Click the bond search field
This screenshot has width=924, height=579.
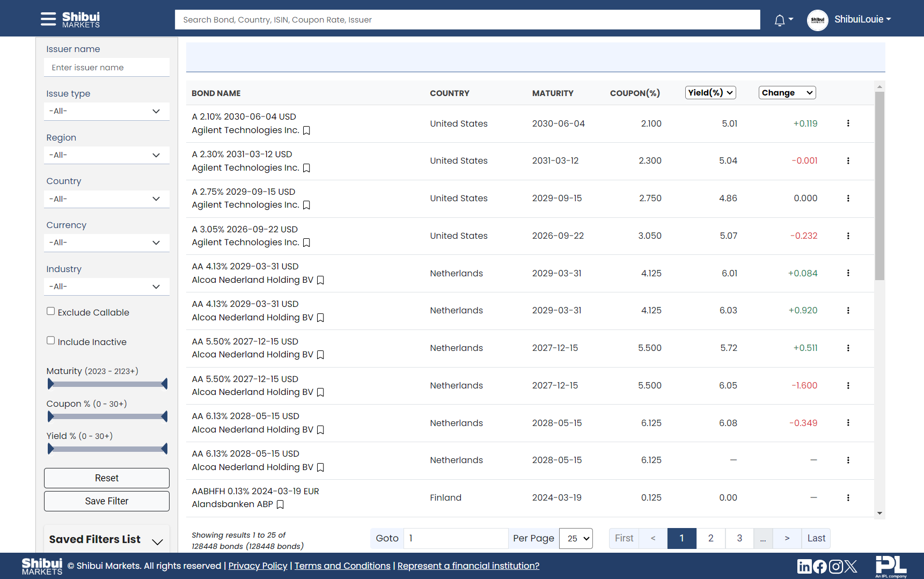pyautogui.click(x=467, y=20)
